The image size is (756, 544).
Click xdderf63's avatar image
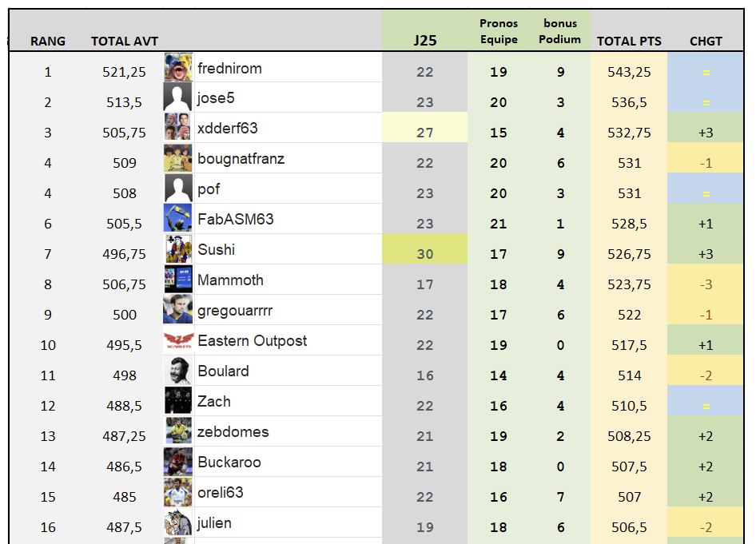[x=177, y=128]
